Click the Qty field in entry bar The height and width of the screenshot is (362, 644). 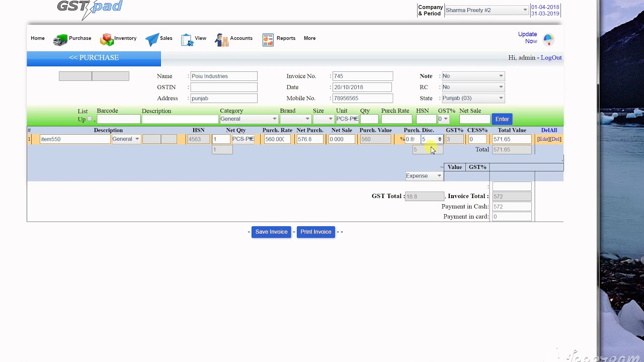coord(369,119)
